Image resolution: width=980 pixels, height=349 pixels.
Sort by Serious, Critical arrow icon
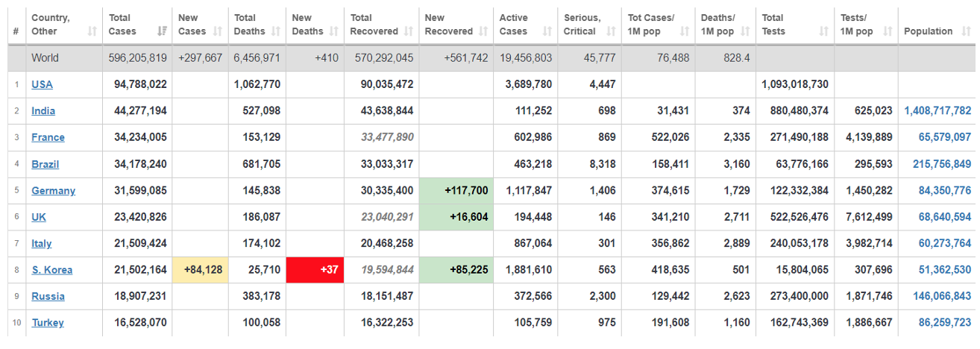tap(612, 31)
